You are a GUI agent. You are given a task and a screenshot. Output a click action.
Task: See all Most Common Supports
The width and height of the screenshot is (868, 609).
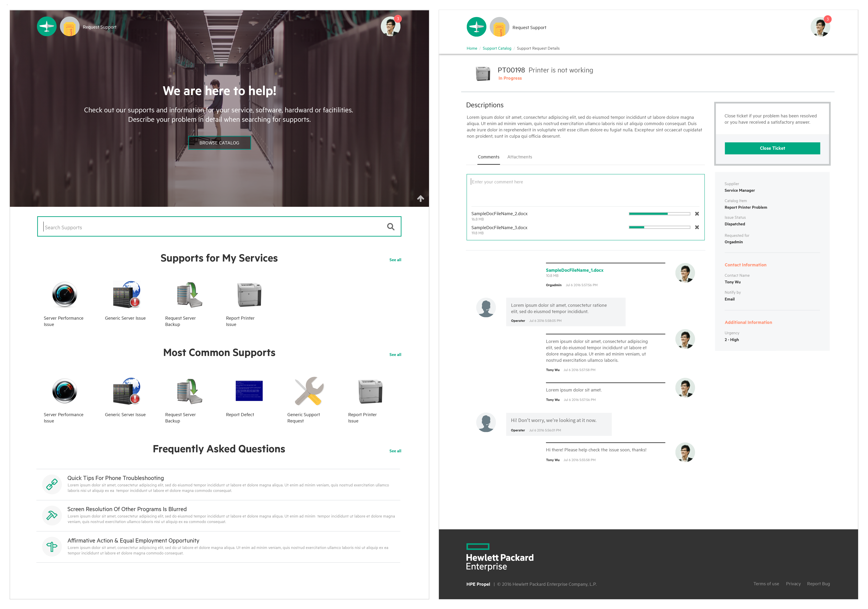(395, 355)
